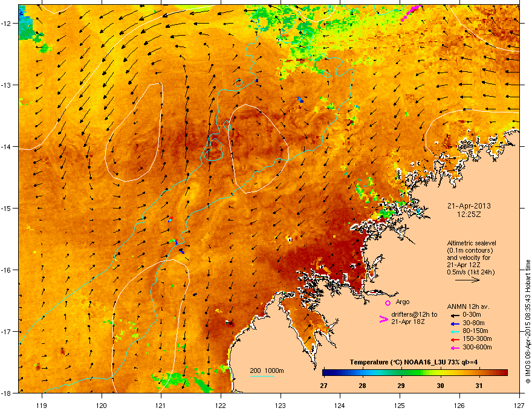532x411 pixels.
Task: Click the '0.5m/s (1kt 24h)' text
Action: (470, 272)
